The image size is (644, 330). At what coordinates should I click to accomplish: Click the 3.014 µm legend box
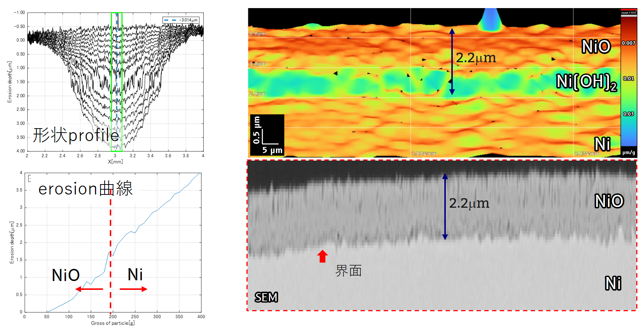coord(181,20)
